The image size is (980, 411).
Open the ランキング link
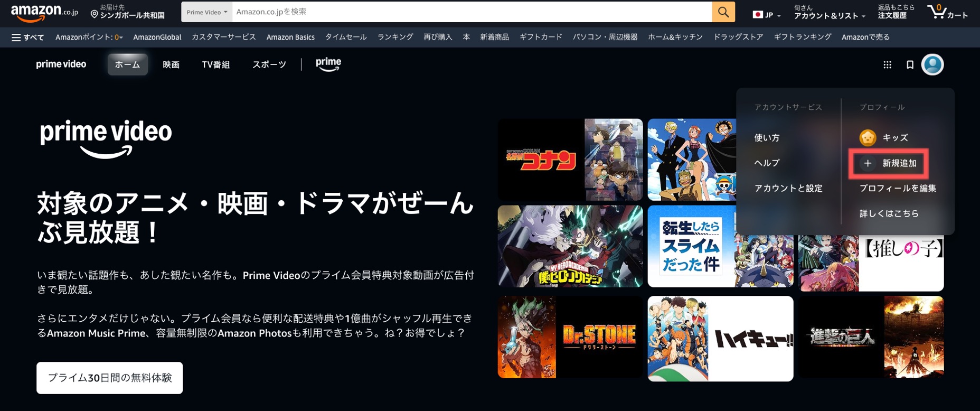[x=395, y=37]
